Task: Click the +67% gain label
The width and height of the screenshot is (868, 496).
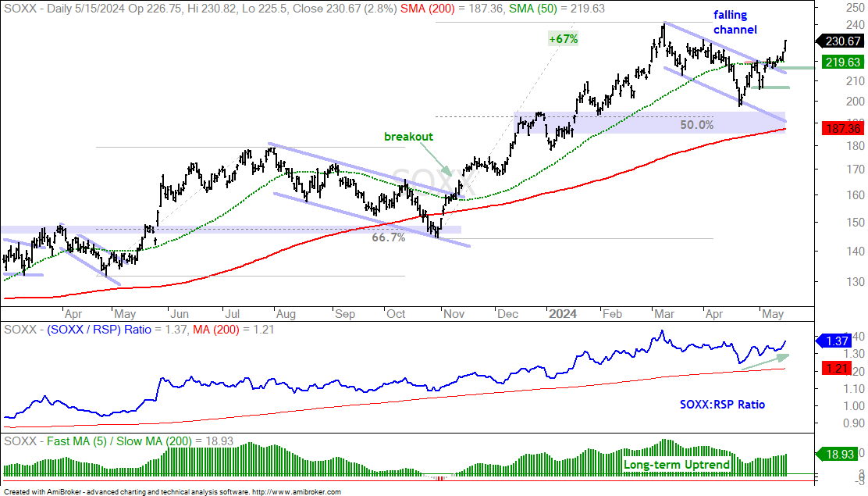Action: (x=563, y=39)
